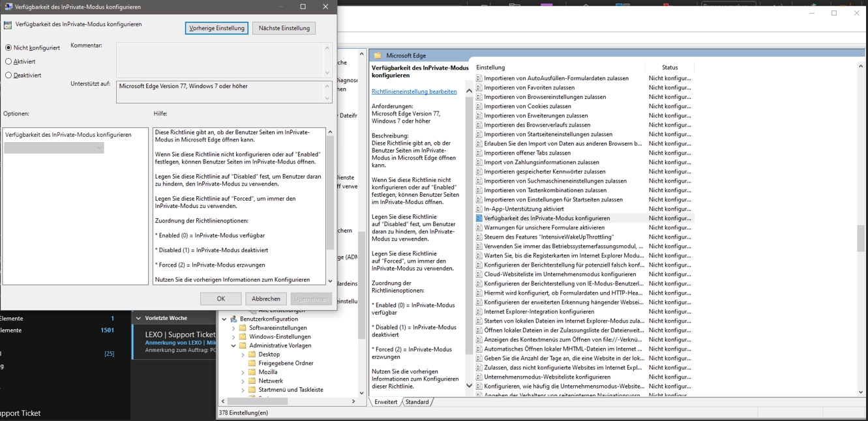Viewport: 868px width, 421px height.
Task: Click icon of 'Import von Zahlungsinformationen zulassen' row
Action: pos(479,162)
